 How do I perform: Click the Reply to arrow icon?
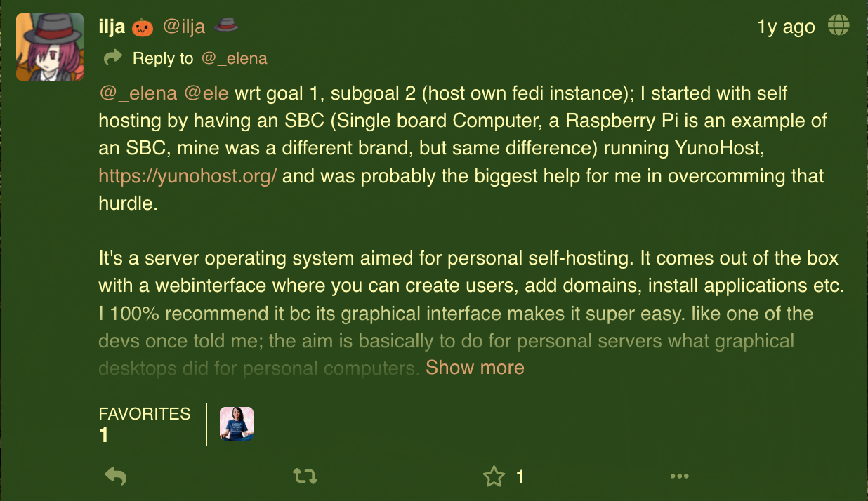pyautogui.click(x=112, y=58)
